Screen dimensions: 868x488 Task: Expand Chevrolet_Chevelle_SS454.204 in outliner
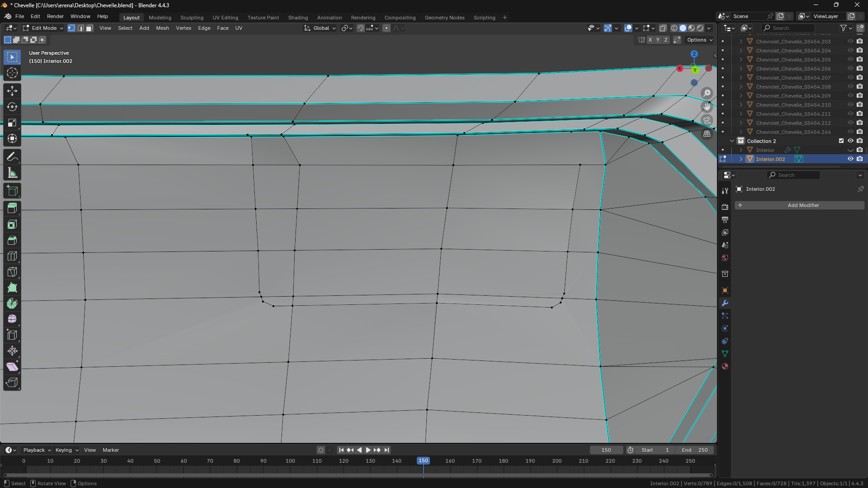(x=741, y=51)
